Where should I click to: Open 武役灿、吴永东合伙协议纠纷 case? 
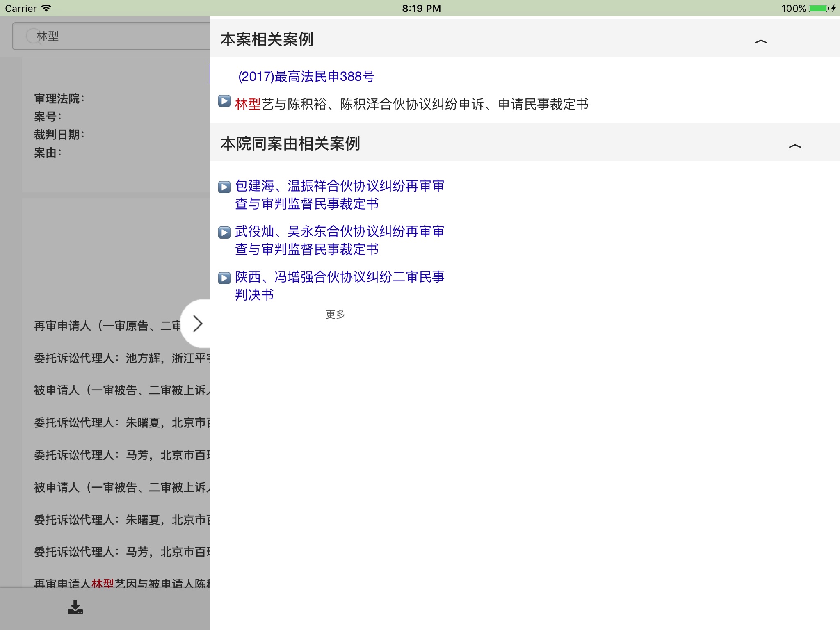pyautogui.click(x=340, y=240)
